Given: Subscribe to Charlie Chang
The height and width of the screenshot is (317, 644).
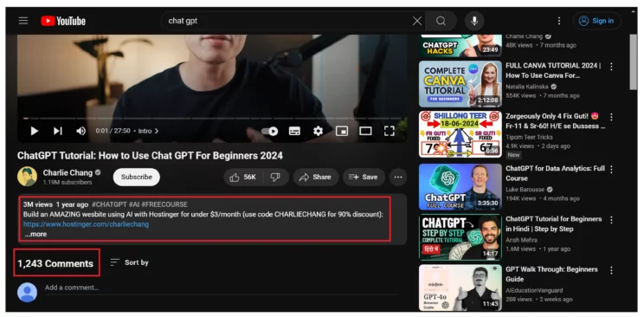Looking at the screenshot, I should point(137,178).
